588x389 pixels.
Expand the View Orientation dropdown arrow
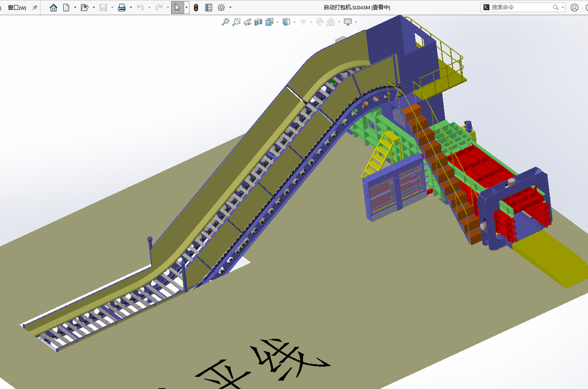(277, 22)
